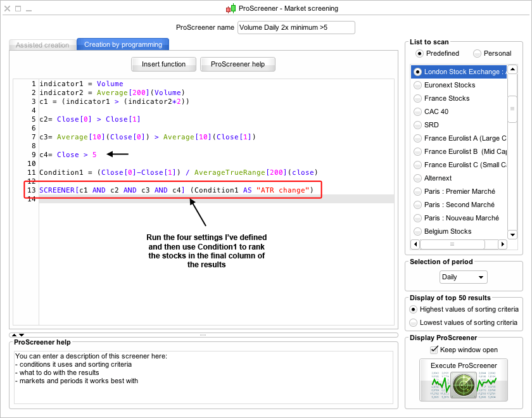532x418 pixels.
Task: Click into the ProScreener name field
Action: (x=296, y=27)
